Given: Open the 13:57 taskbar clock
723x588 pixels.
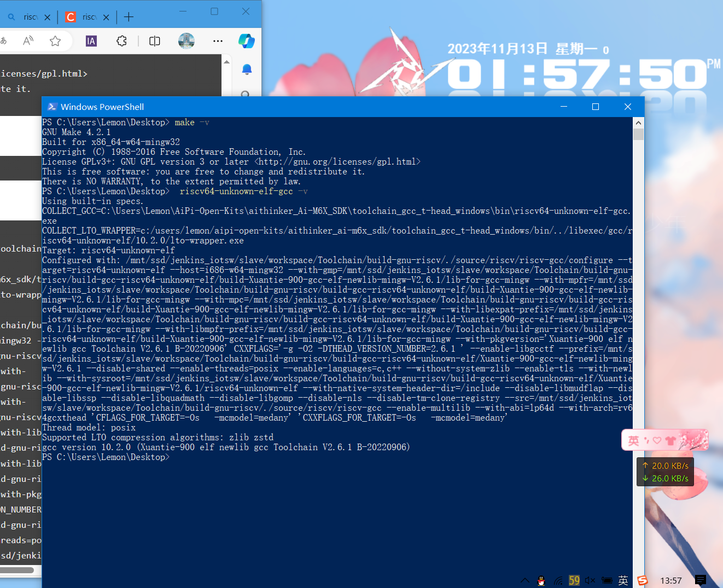Looking at the screenshot, I should click(671, 580).
